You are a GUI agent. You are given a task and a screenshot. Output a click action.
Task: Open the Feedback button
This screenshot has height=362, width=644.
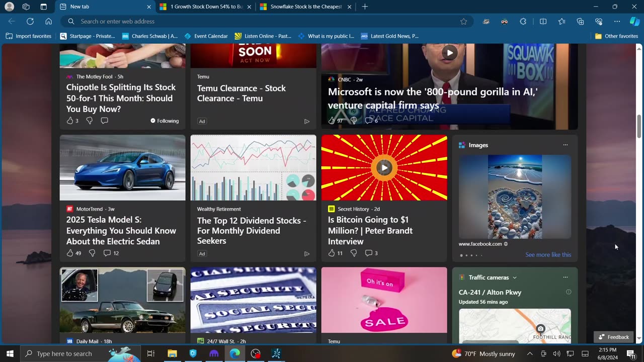(613, 337)
